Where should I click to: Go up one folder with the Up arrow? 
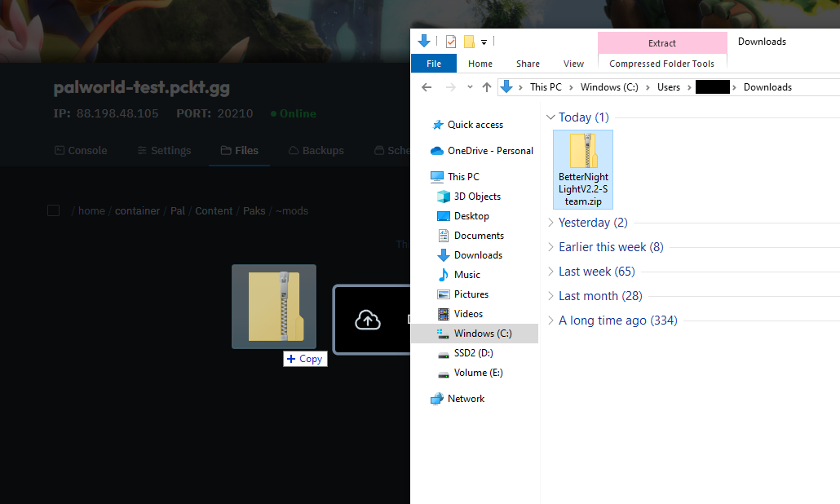click(486, 87)
